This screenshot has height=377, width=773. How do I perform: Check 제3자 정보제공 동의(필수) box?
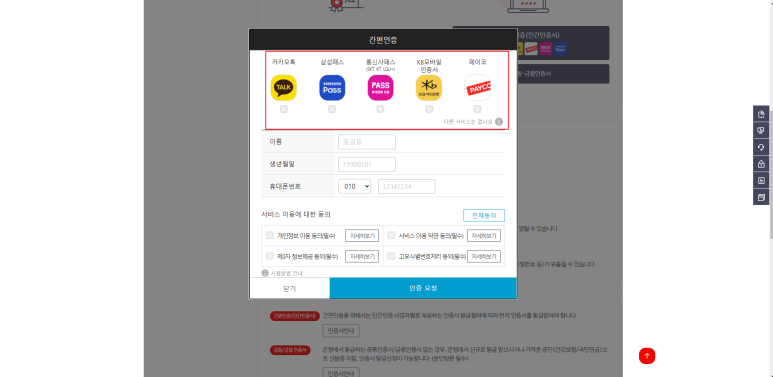click(x=270, y=256)
